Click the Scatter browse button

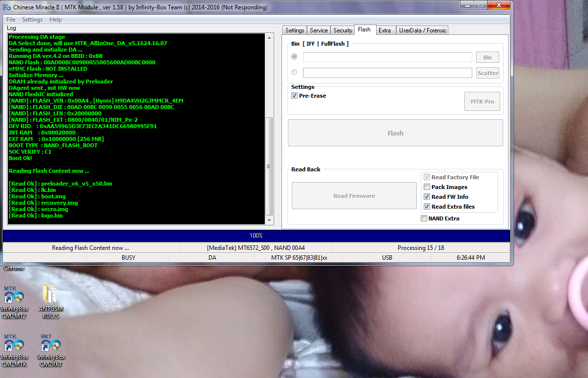pos(487,73)
